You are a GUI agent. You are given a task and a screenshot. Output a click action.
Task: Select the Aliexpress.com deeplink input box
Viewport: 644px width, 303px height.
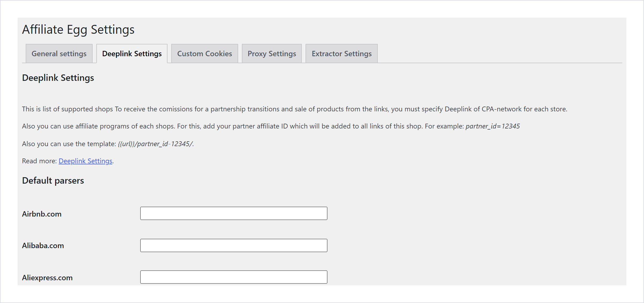[234, 277]
